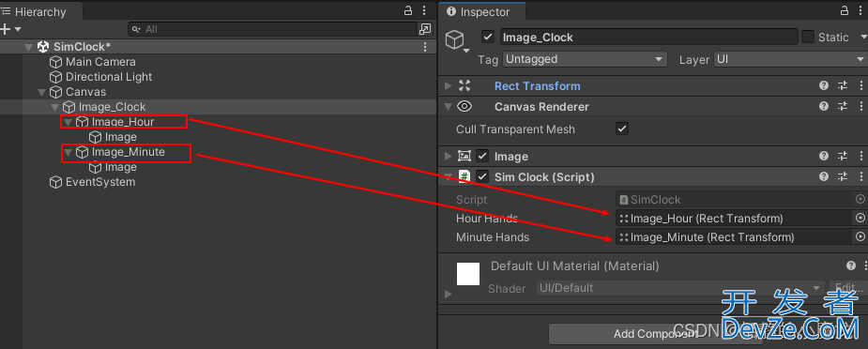This screenshot has width=868, height=349.
Task: Open Rect Transform component options menu
Action: [x=860, y=85]
